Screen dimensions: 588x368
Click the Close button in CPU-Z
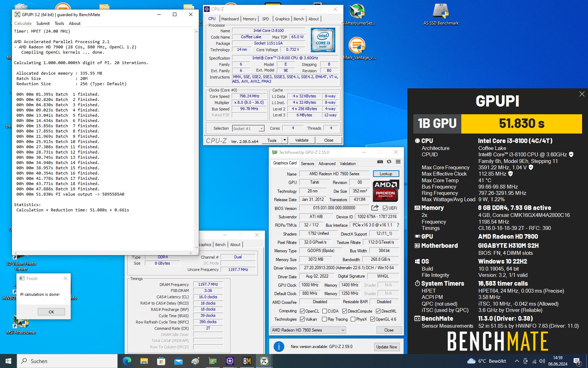(x=329, y=140)
